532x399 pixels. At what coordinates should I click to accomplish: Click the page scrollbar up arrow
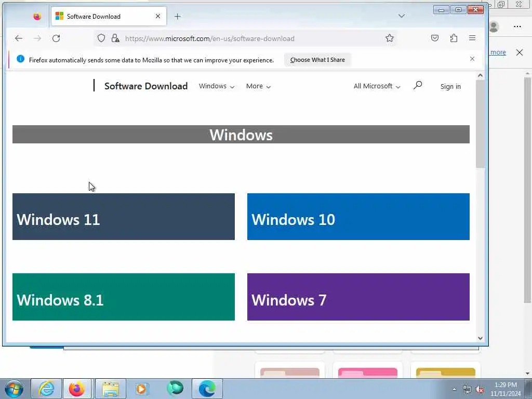(480, 75)
